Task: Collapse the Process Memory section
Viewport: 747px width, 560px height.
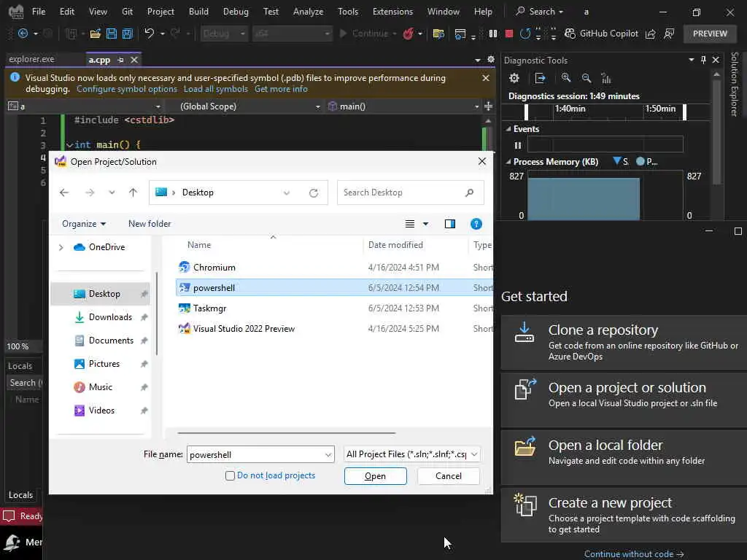Action: click(508, 162)
